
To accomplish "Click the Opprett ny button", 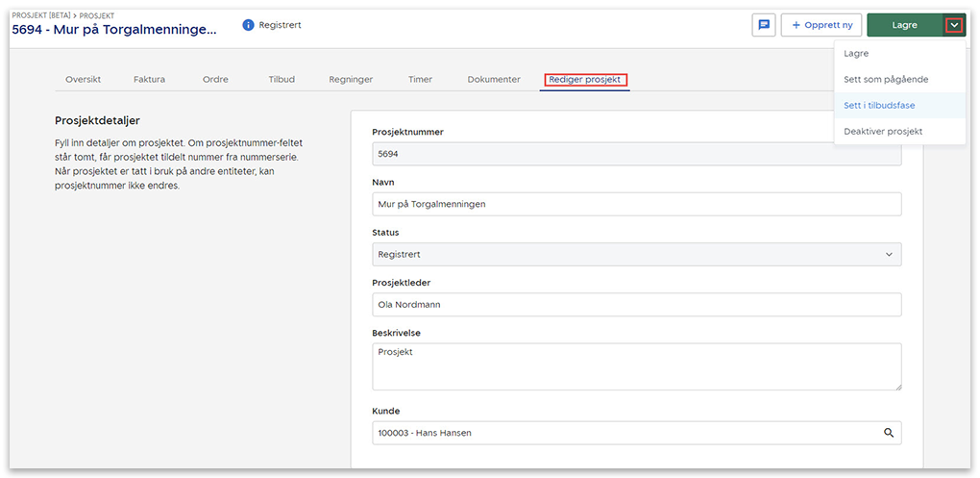I will (821, 25).
